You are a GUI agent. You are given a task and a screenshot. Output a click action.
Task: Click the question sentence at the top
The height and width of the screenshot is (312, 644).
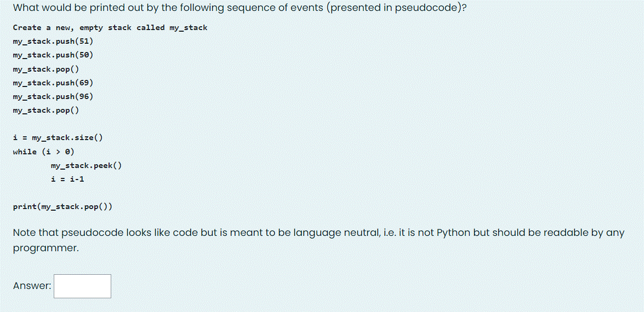pos(240,9)
